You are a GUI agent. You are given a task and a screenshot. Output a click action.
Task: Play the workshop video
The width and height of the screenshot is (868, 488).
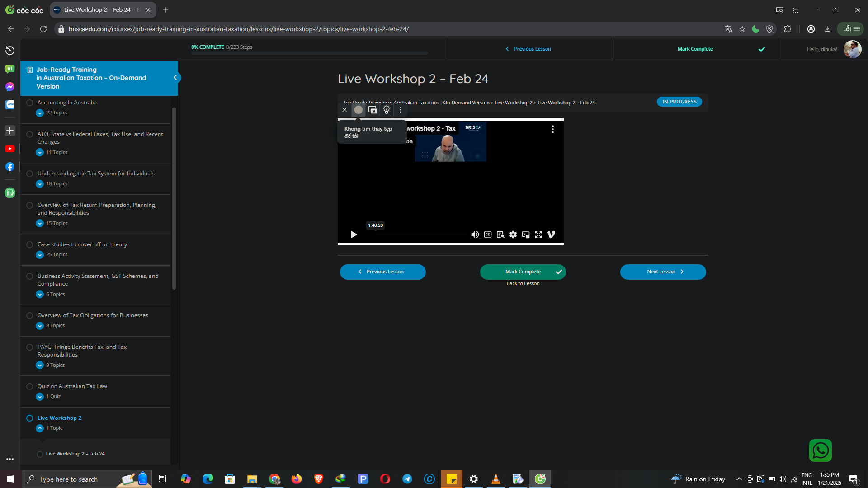[x=354, y=235]
